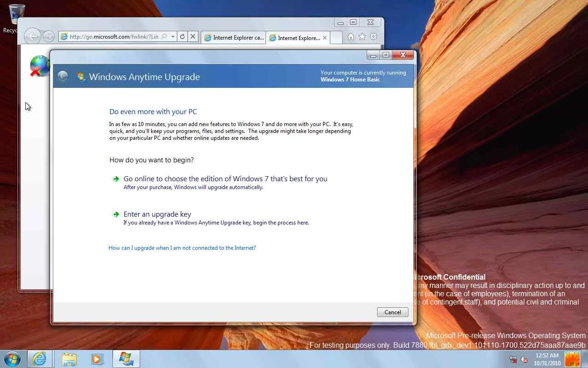Open the network status tray icon

[513, 360]
